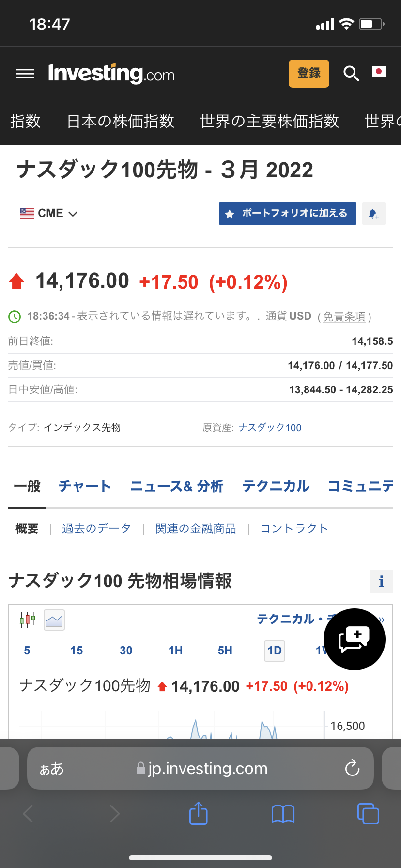
Task: Select the 15 minute chart interval
Action: tap(77, 651)
